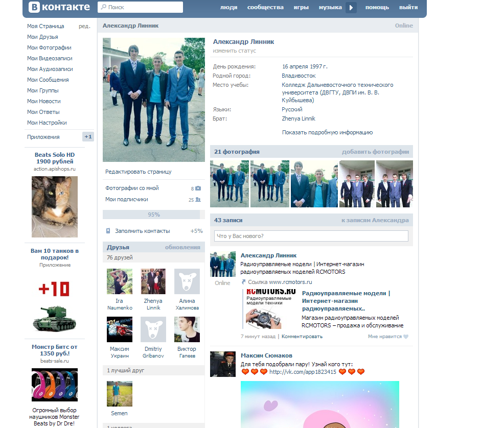This screenshot has height=428, width=504.
Task: Open Приложения in sidebar
Action: click(43, 137)
